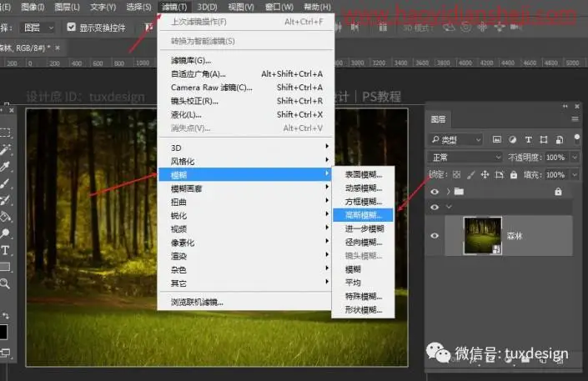Image resolution: width=588 pixels, height=381 pixels.
Task: Select the Zoom tool
Action: click(x=5, y=283)
